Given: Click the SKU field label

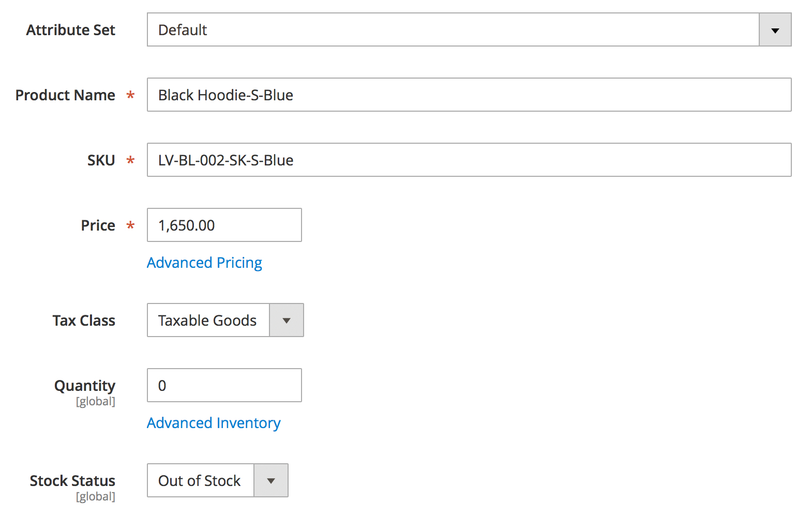Looking at the screenshot, I should pos(101,160).
